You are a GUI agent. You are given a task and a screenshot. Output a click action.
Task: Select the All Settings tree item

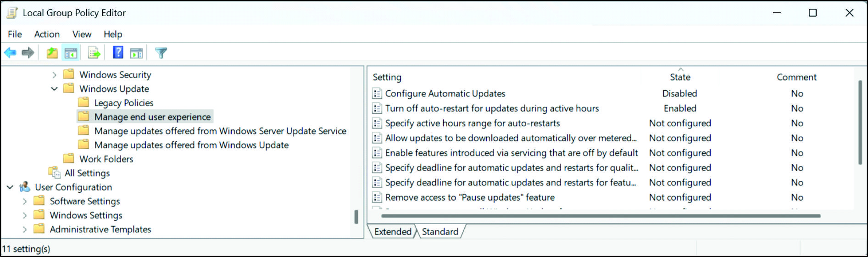(x=87, y=173)
